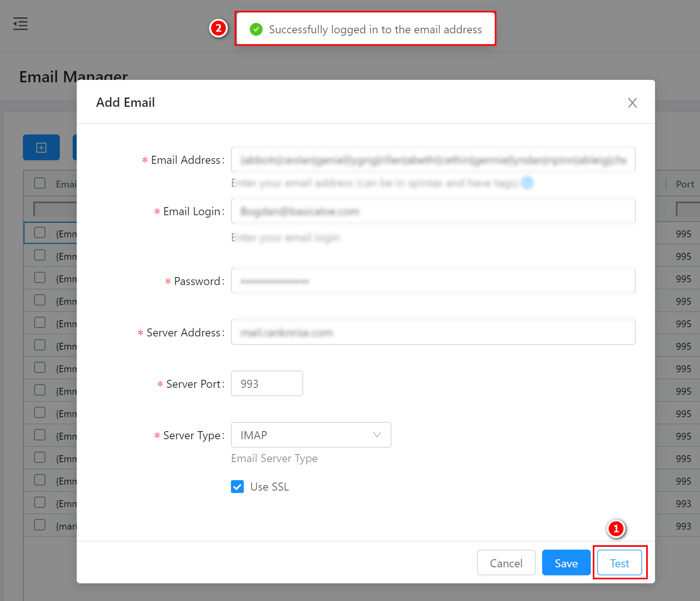Click the success notification message
700x601 pixels.
[365, 29]
